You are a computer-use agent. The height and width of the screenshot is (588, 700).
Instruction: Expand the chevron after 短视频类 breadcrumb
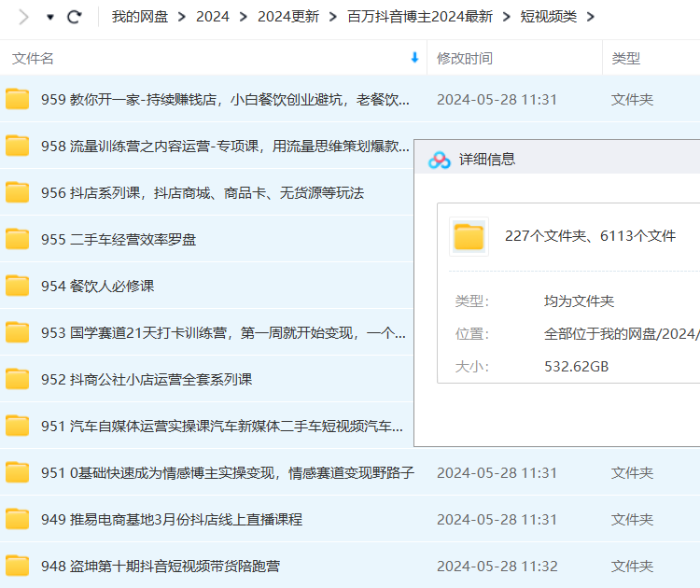coord(590,17)
